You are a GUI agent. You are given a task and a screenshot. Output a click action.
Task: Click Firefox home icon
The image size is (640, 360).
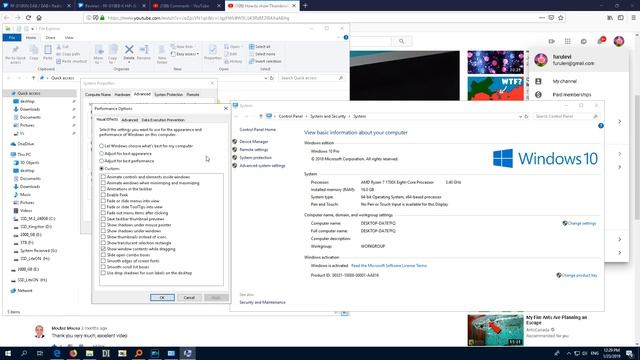click(x=39, y=18)
